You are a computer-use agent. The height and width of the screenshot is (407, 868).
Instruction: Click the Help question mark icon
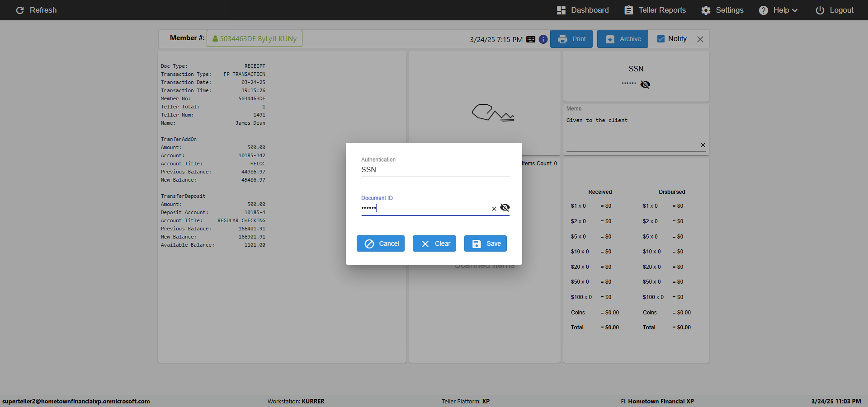764,10
